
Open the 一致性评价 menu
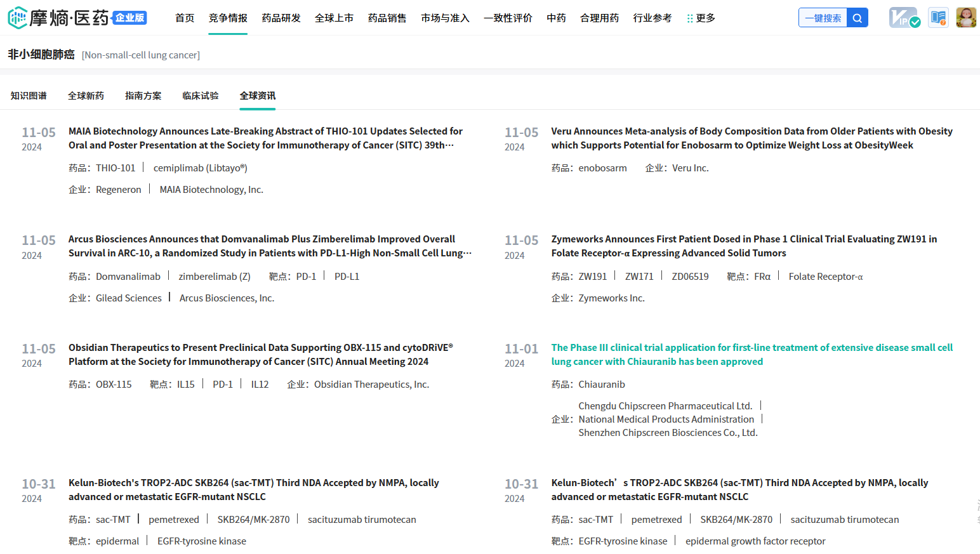(x=508, y=18)
